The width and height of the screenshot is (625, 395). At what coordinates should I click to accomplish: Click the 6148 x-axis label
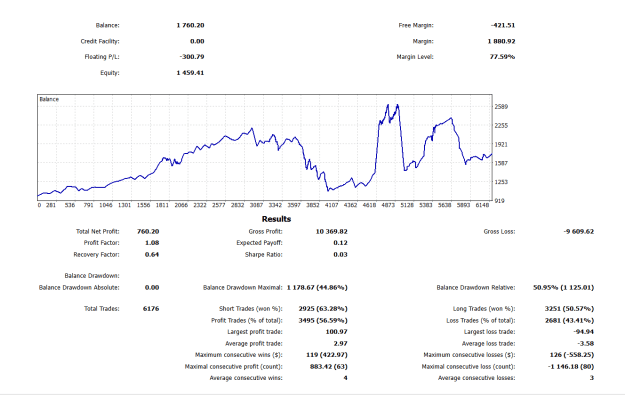pos(482,205)
